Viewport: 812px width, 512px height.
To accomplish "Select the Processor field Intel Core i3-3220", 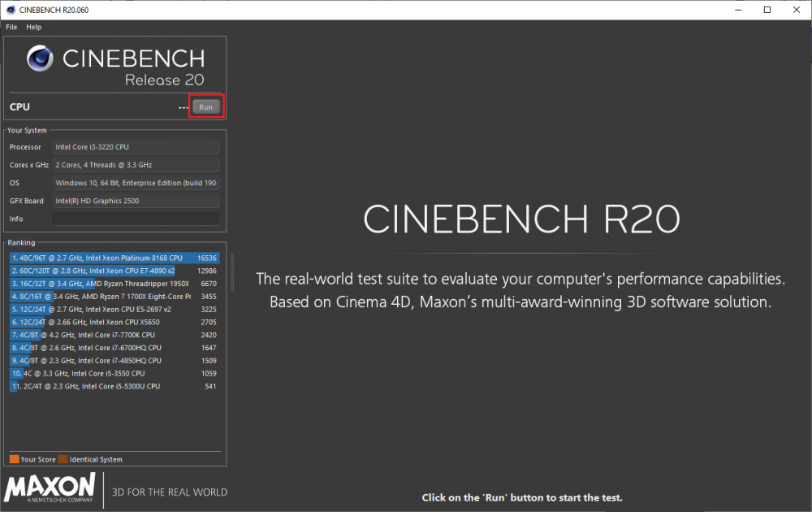I will pyautogui.click(x=136, y=147).
